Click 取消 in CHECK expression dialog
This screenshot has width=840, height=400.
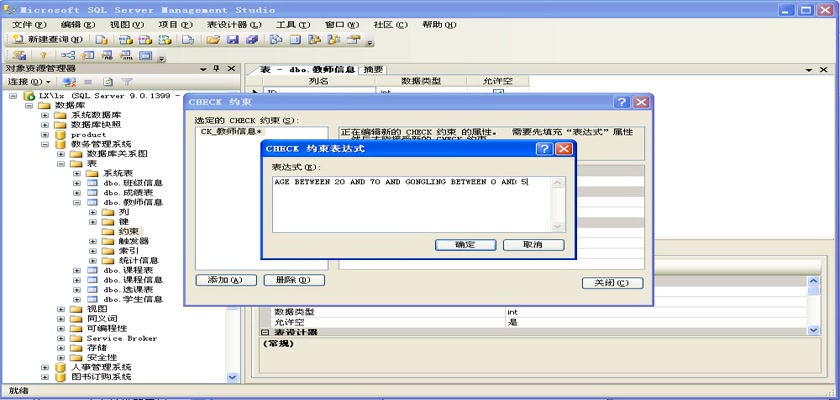534,245
